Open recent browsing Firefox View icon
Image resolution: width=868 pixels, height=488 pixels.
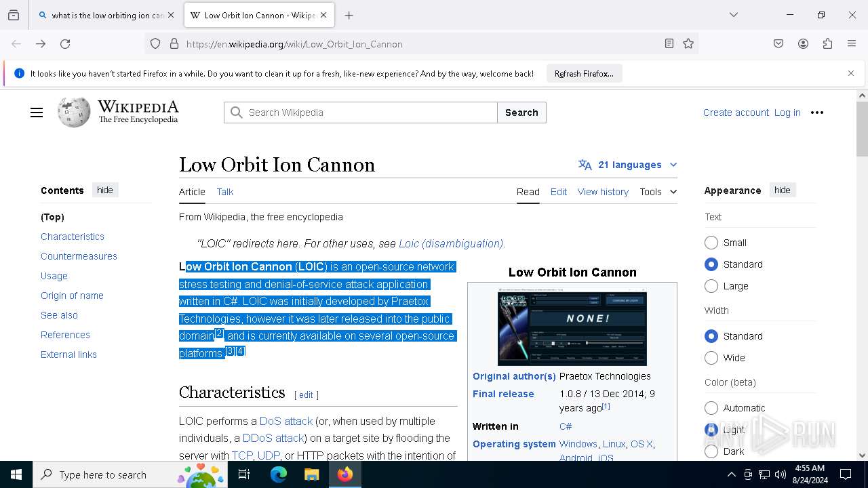[14, 15]
